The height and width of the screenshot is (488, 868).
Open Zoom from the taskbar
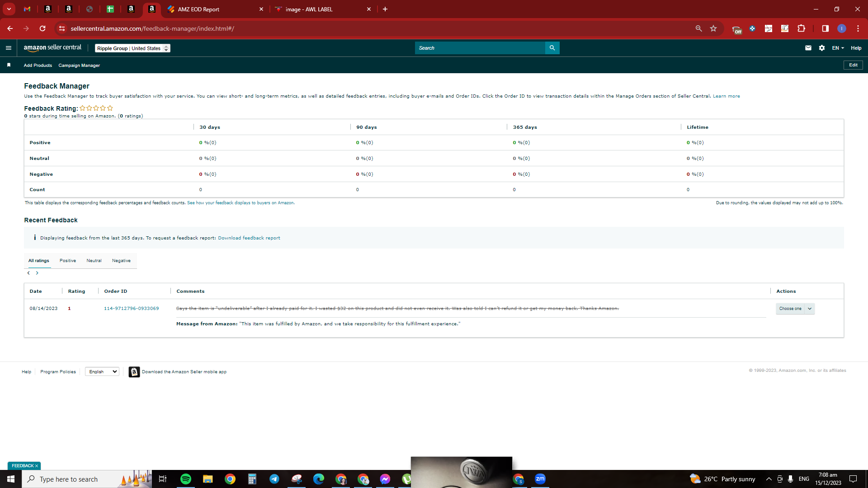pos(540,479)
